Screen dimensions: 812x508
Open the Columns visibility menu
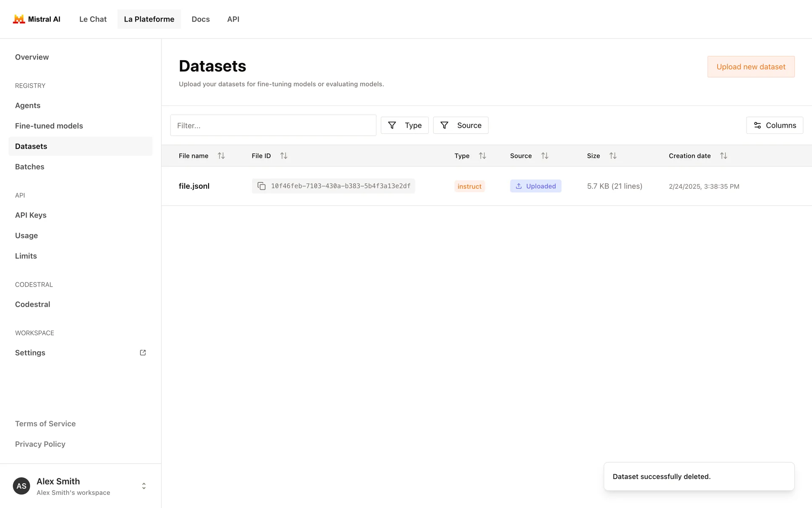coord(774,125)
